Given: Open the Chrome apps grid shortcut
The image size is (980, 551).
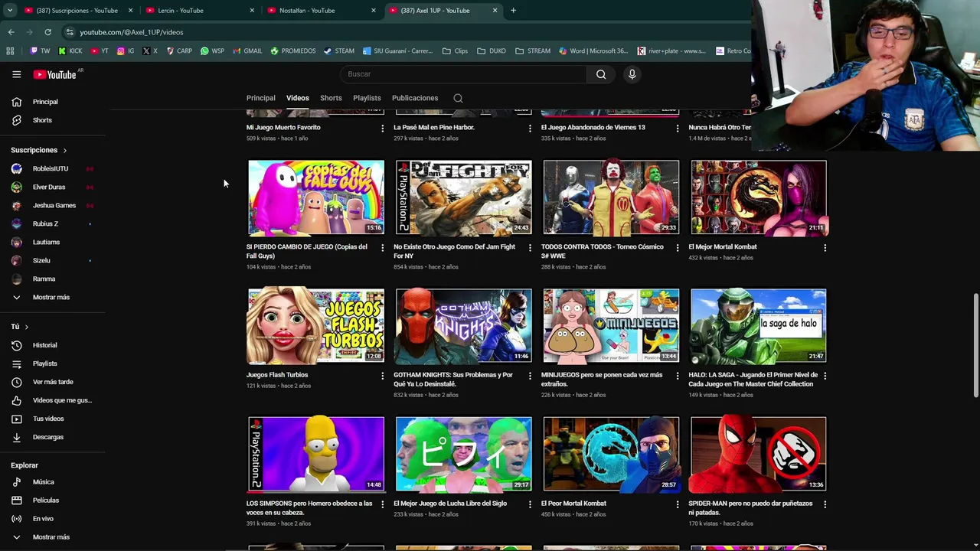Looking at the screenshot, I should click(10, 51).
